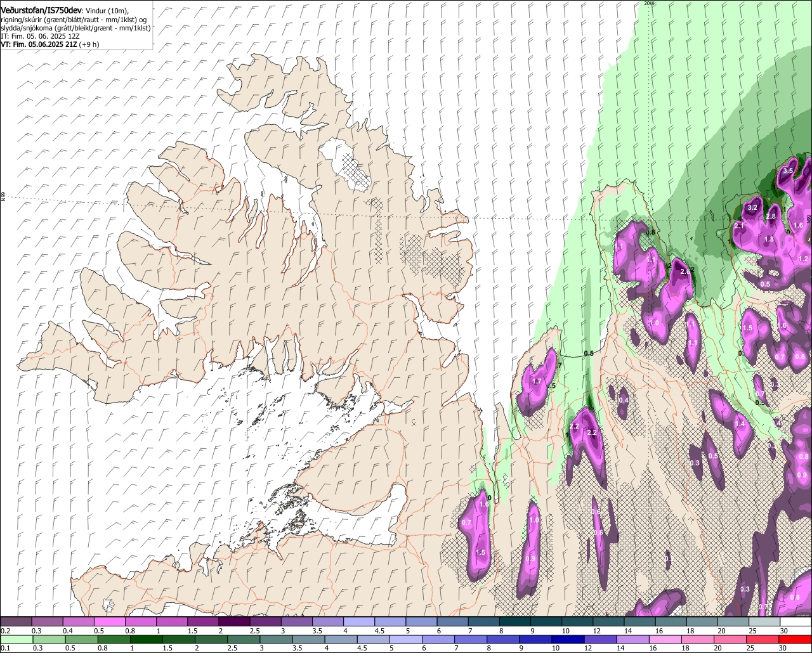Click the 2.8 precipitation value on the map
The width and height of the screenshot is (812, 653).
pyautogui.click(x=771, y=217)
